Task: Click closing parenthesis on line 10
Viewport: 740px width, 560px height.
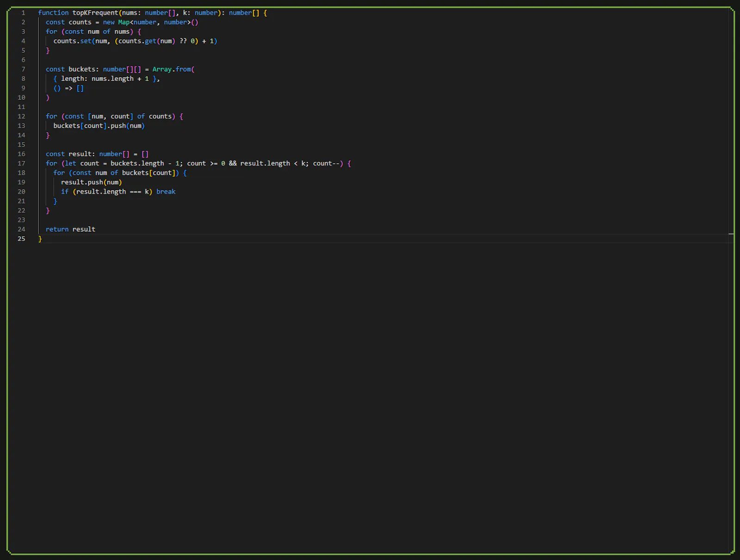Action: [48, 98]
